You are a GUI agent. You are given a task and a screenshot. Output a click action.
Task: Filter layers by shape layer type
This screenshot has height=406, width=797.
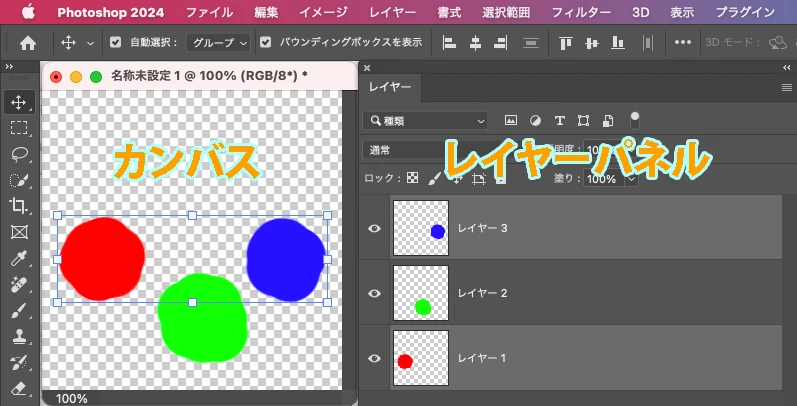(584, 120)
